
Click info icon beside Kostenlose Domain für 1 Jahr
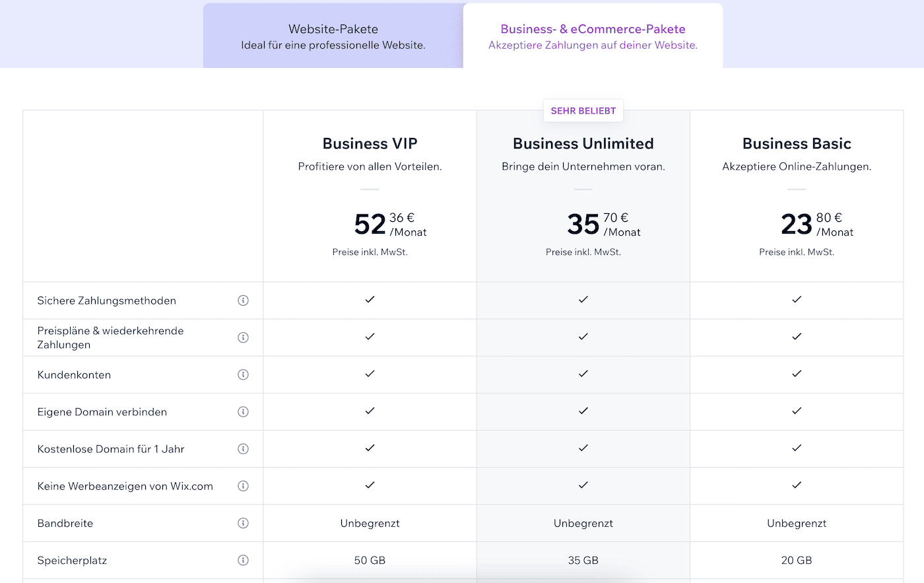pyautogui.click(x=243, y=449)
